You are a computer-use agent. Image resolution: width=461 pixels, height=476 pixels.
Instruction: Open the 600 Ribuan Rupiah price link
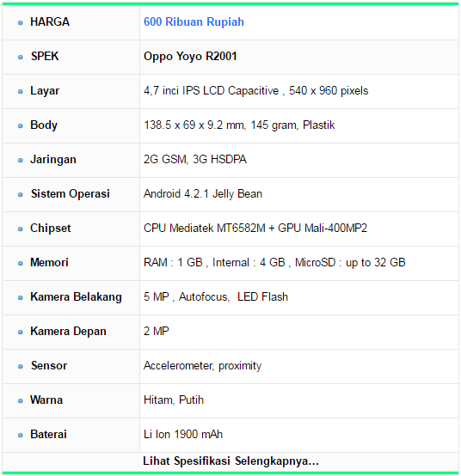[x=194, y=22]
